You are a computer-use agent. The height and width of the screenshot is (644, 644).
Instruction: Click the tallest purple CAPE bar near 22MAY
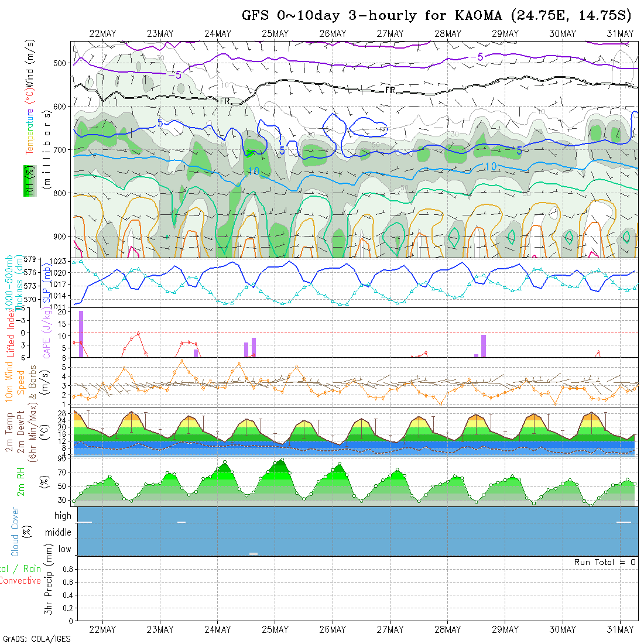tap(81, 334)
